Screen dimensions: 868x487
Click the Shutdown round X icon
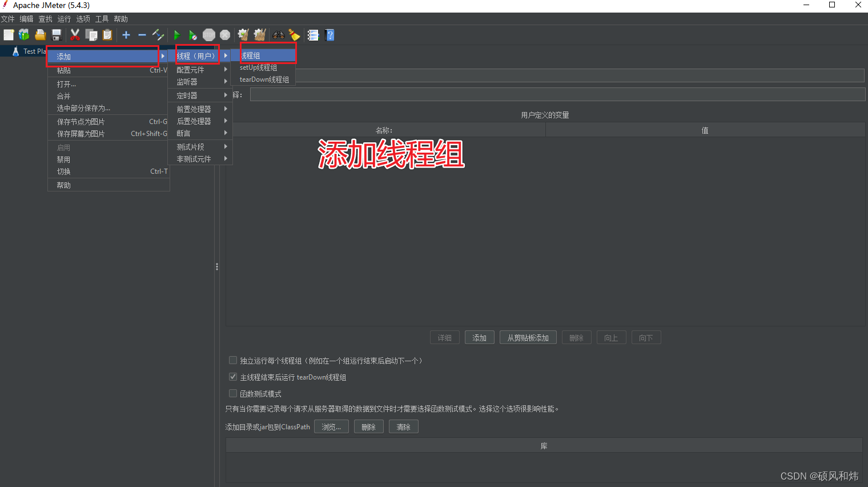[x=225, y=35]
